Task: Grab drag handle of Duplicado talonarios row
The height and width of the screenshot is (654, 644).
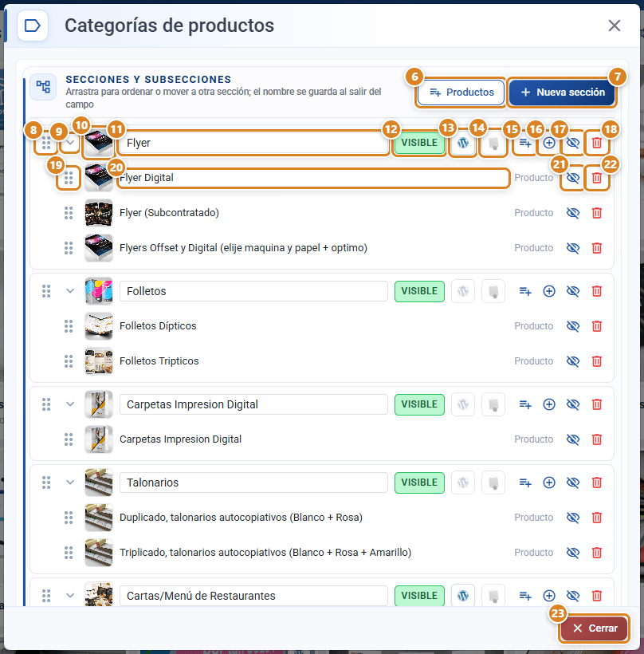Action: (69, 518)
